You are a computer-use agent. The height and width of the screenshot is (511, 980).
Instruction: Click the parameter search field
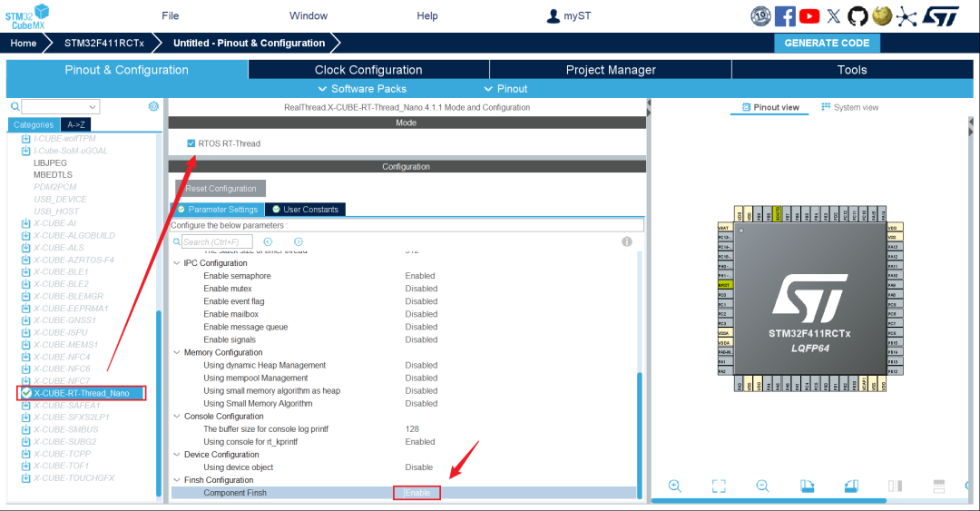[x=218, y=242]
